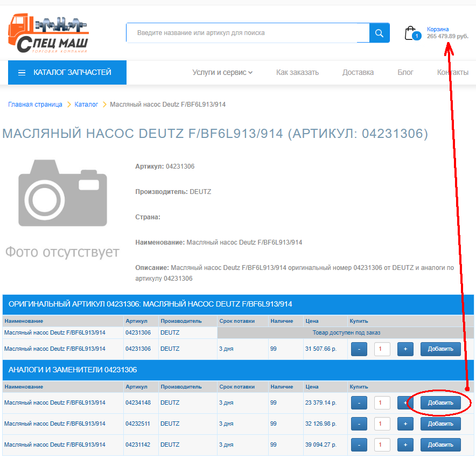Click the magnifier search button
This screenshot has width=476, height=465.
pos(379,33)
